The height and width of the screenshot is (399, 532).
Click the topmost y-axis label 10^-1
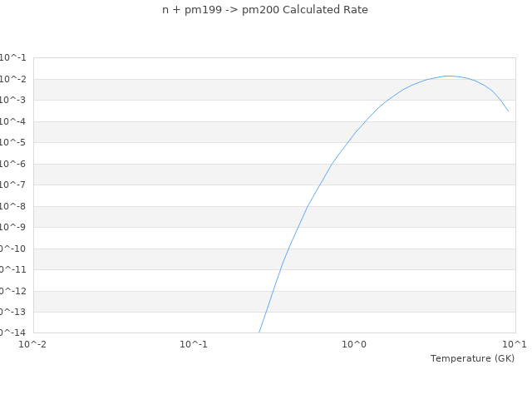(x=13, y=57)
